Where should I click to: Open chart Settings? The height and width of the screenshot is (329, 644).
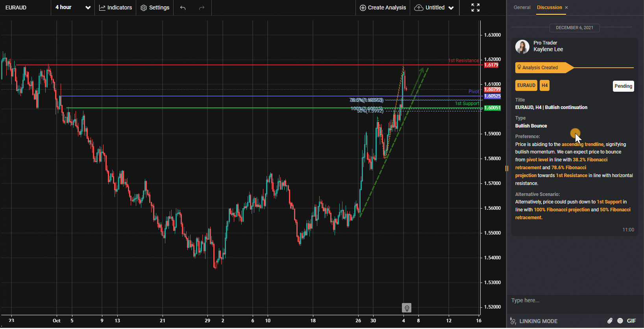[155, 7]
